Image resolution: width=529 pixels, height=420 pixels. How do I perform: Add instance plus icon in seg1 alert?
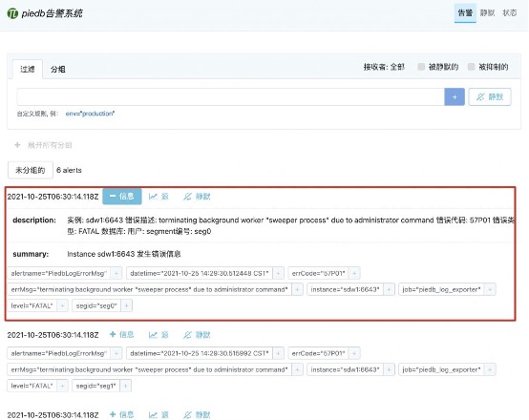point(389,369)
